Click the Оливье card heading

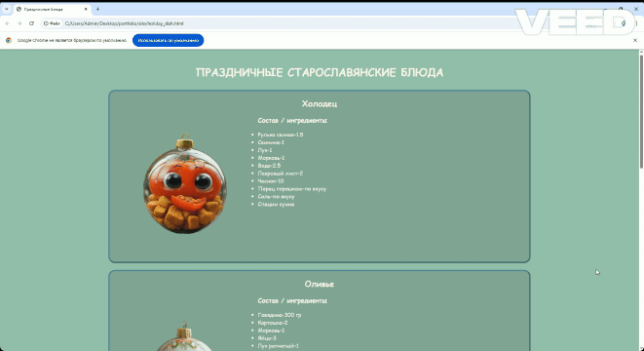pos(320,284)
